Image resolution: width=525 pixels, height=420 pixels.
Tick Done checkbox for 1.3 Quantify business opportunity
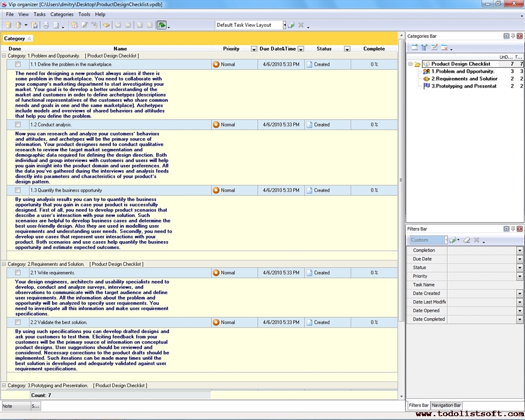point(18,190)
